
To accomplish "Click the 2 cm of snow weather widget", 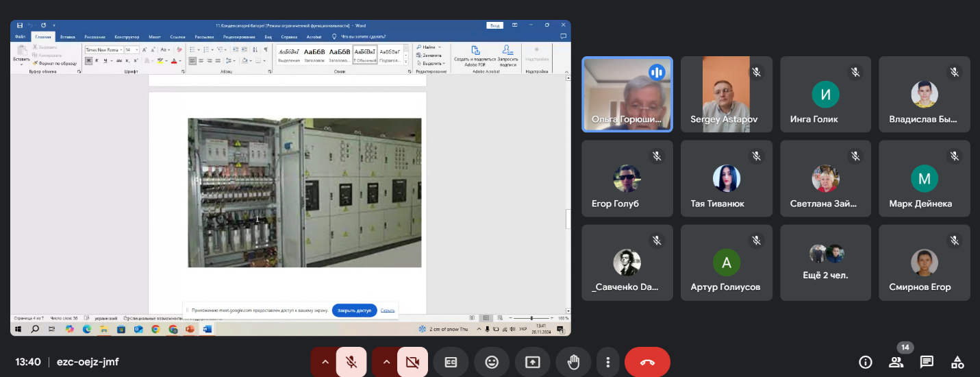I will pos(443,329).
